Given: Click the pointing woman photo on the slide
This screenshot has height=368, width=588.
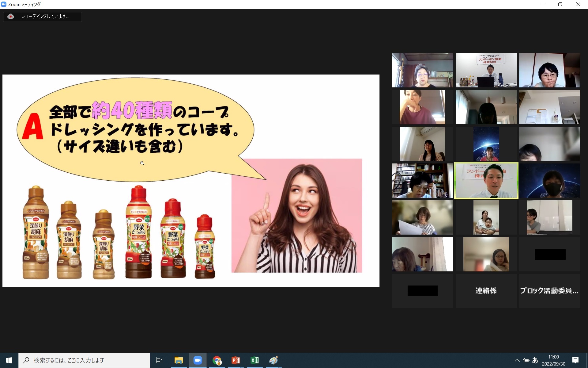Looking at the screenshot, I should [x=297, y=216].
